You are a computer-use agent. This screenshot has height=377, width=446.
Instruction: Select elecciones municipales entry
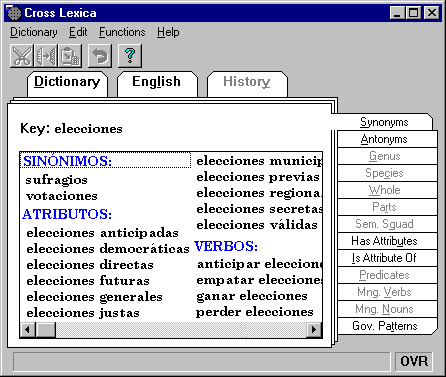[259, 161]
